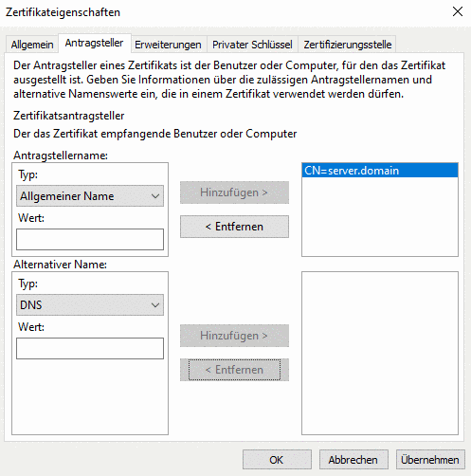This screenshot has height=476, width=471.
Task: Select the Antragsteller tab
Action: [94, 43]
